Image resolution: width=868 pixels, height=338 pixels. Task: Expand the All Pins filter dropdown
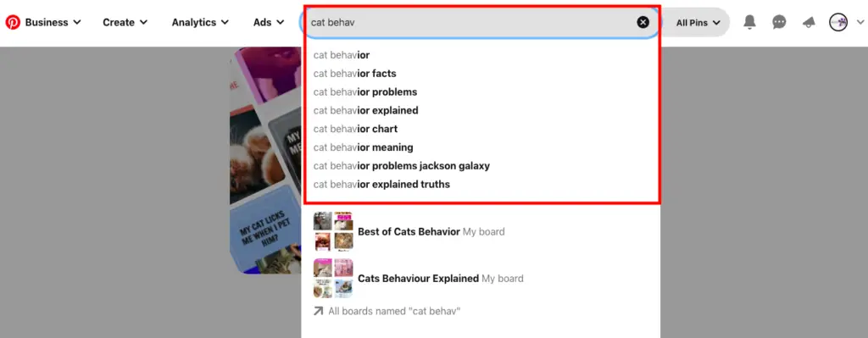(698, 23)
